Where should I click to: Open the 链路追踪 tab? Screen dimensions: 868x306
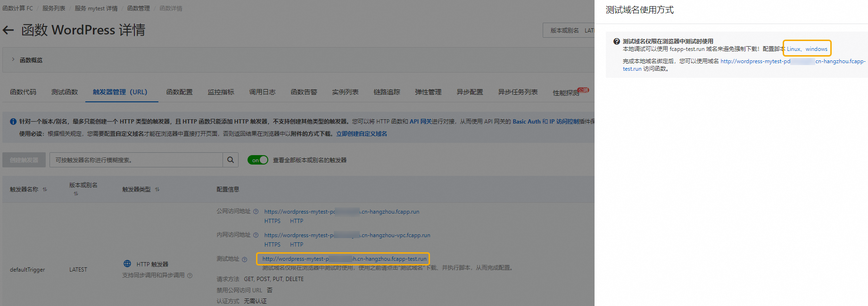tap(387, 92)
